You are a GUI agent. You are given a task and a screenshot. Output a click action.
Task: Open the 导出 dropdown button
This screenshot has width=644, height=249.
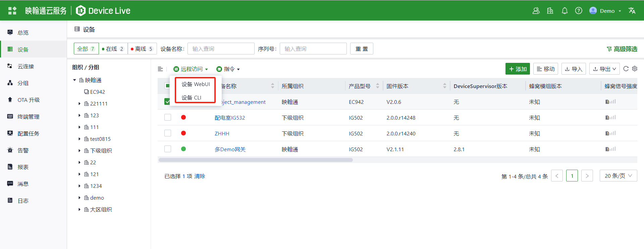[x=604, y=69]
